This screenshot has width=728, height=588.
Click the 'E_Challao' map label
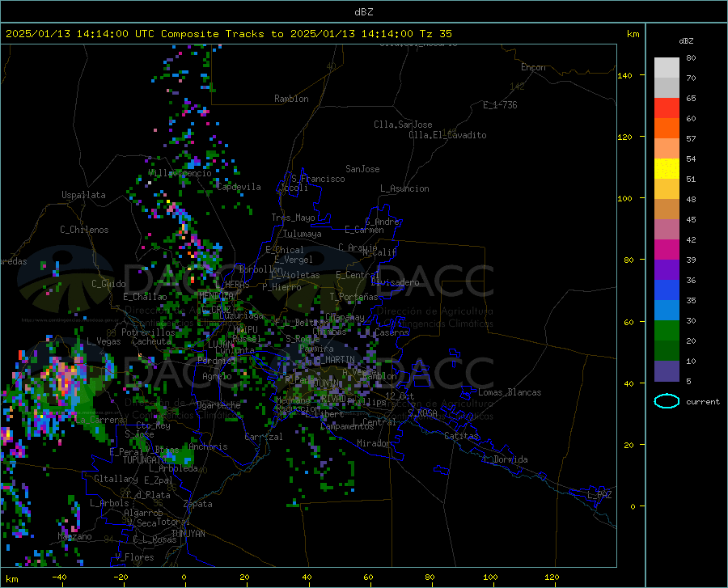pos(145,297)
